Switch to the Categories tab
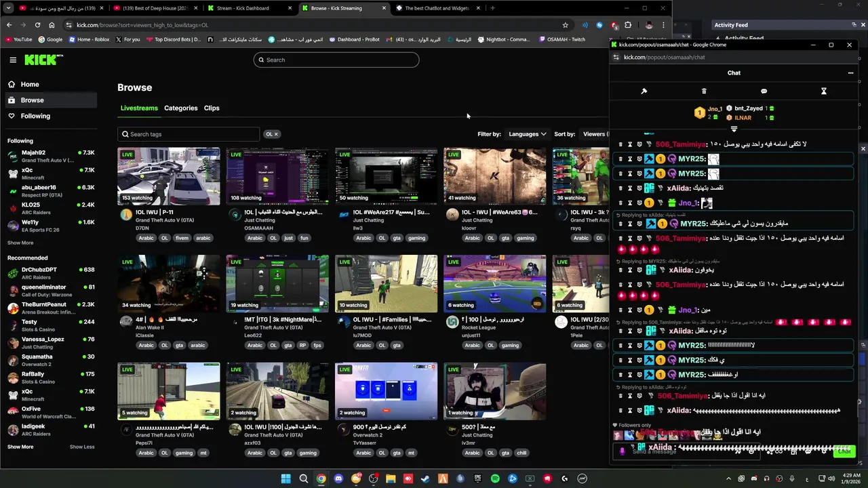 pos(180,108)
